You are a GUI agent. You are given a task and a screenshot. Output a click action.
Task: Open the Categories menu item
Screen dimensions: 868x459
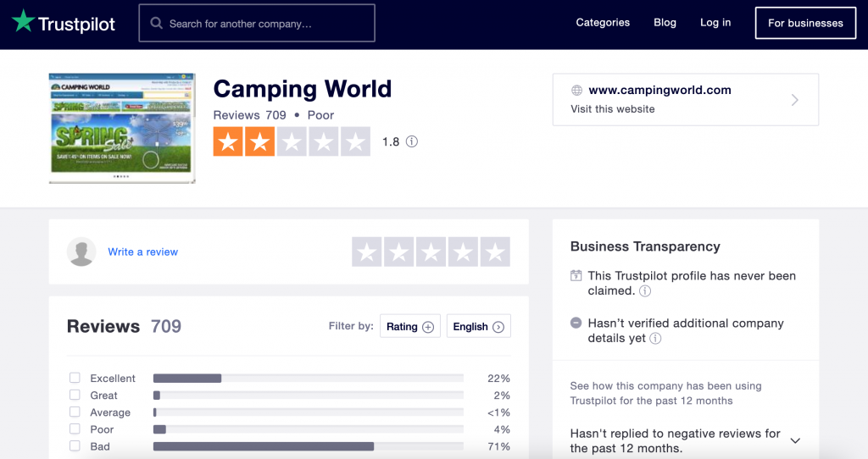[x=603, y=23]
